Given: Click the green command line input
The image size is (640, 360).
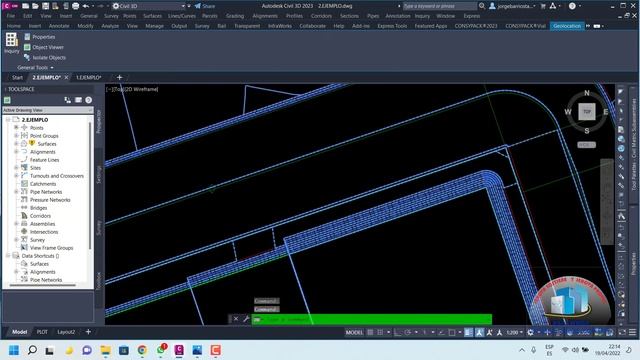Looking at the screenshot, I should point(372,319).
